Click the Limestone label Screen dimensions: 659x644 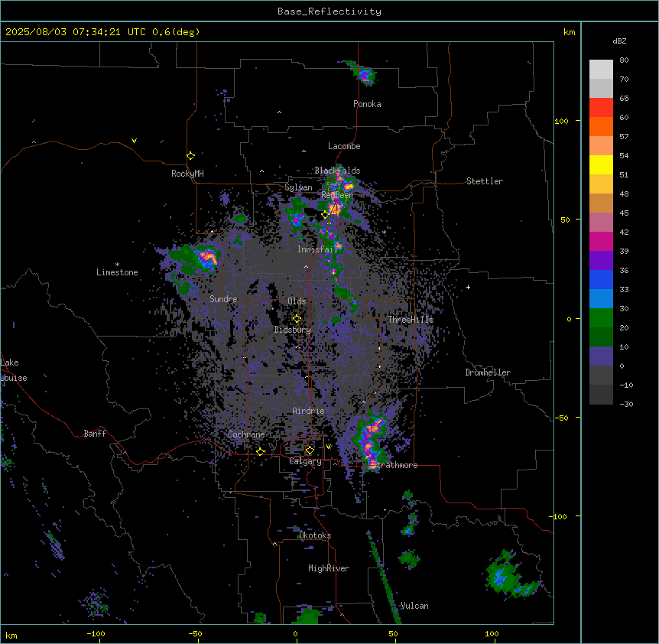point(117,272)
